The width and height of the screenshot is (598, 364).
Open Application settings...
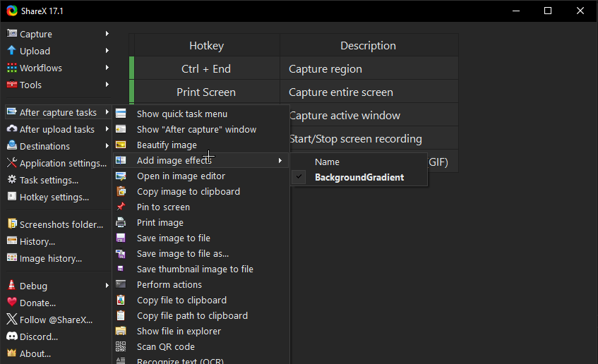point(63,163)
